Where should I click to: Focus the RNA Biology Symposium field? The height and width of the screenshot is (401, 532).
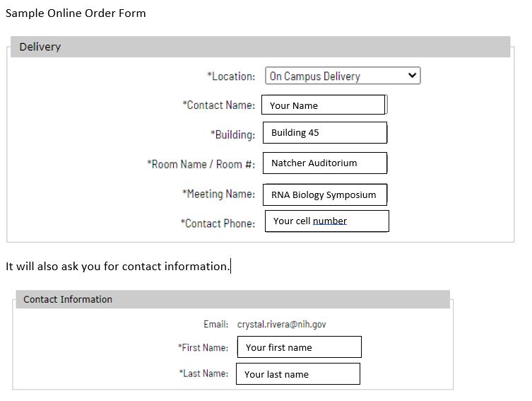[324, 195]
